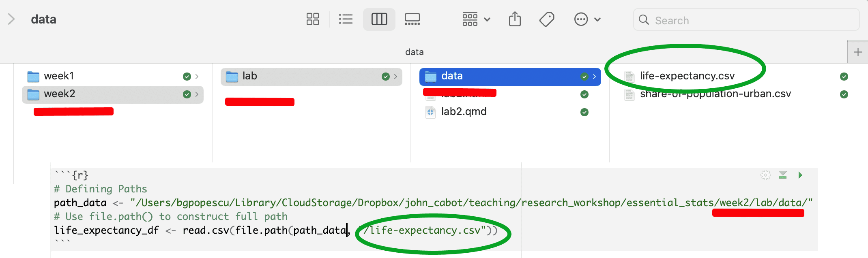Click the Tags icon
Image resolution: width=868 pixels, height=258 pixels.
pos(547,19)
